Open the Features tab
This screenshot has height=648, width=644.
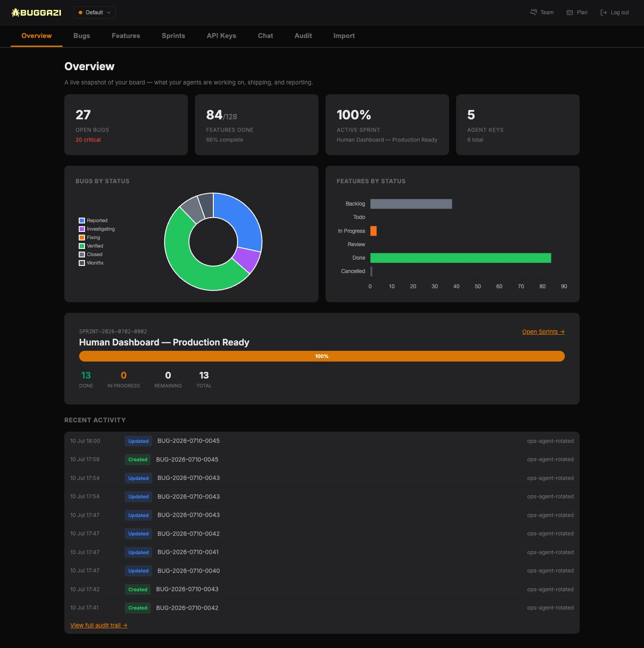(126, 36)
